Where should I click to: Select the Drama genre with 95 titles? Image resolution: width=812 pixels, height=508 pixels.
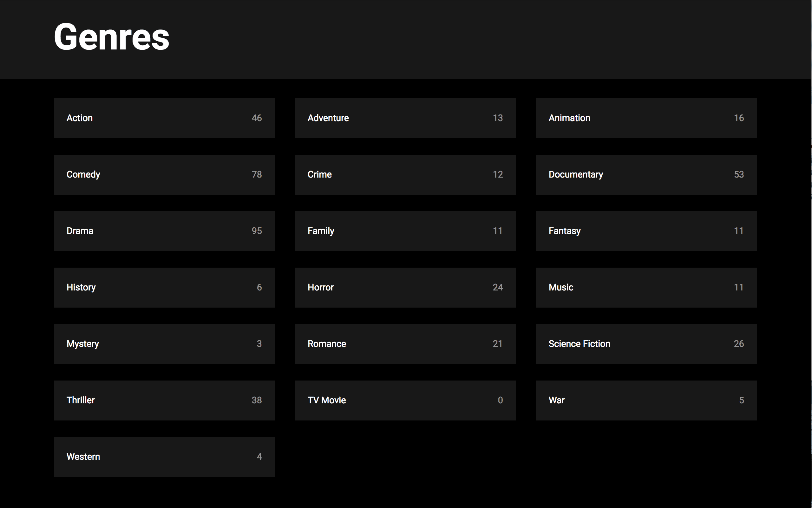click(164, 231)
